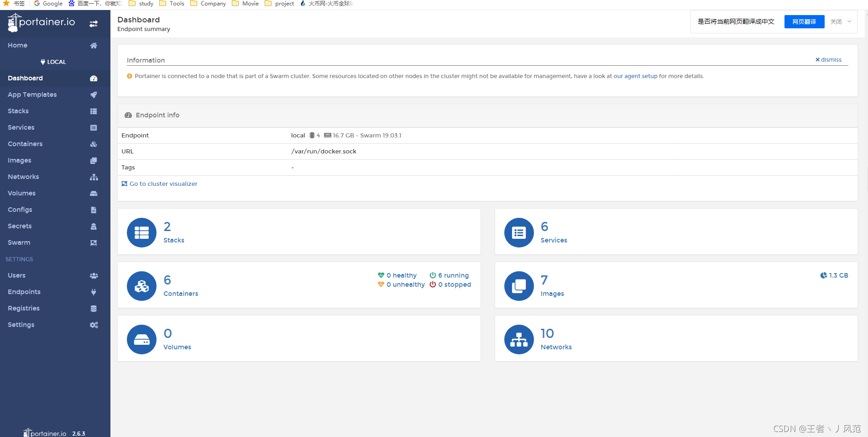
Task: Click the portainer.io logo at top
Action: [41, 22]
